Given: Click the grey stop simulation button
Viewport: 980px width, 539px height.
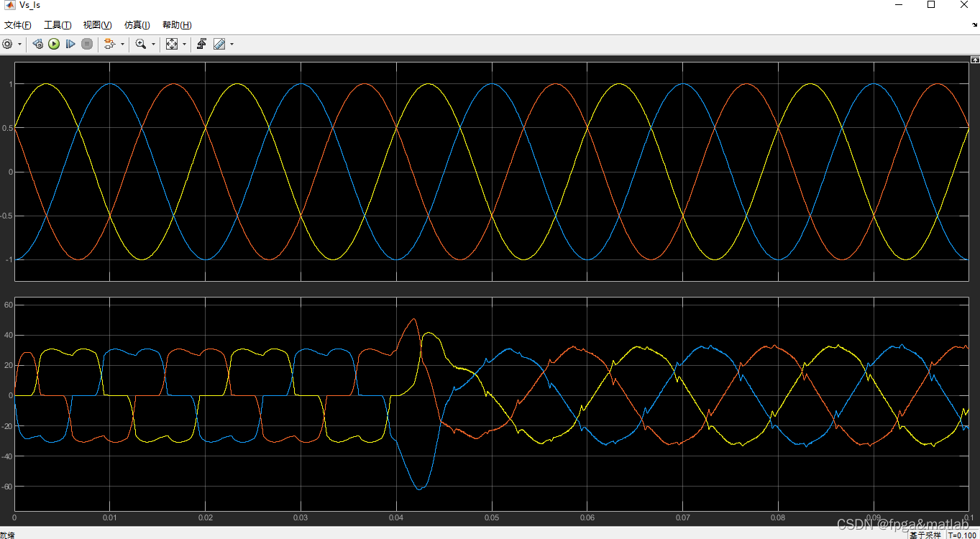Looking at the screenshot, I should coord(87,44).
